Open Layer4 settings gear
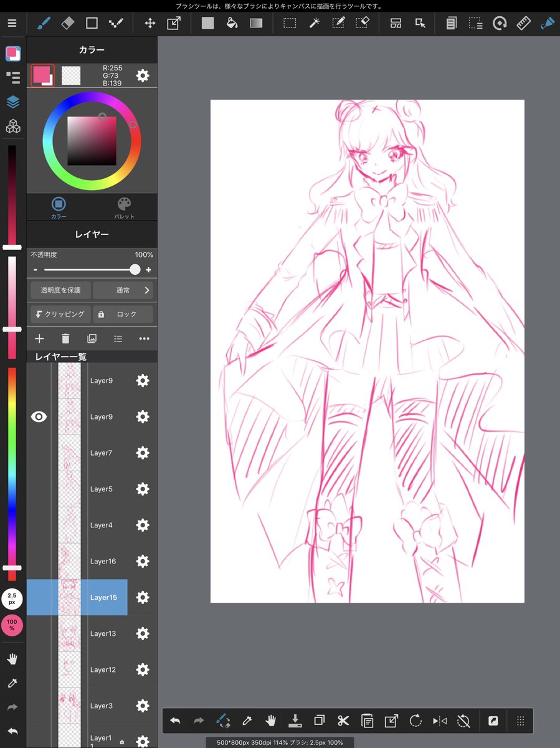 tap(143, 525)
